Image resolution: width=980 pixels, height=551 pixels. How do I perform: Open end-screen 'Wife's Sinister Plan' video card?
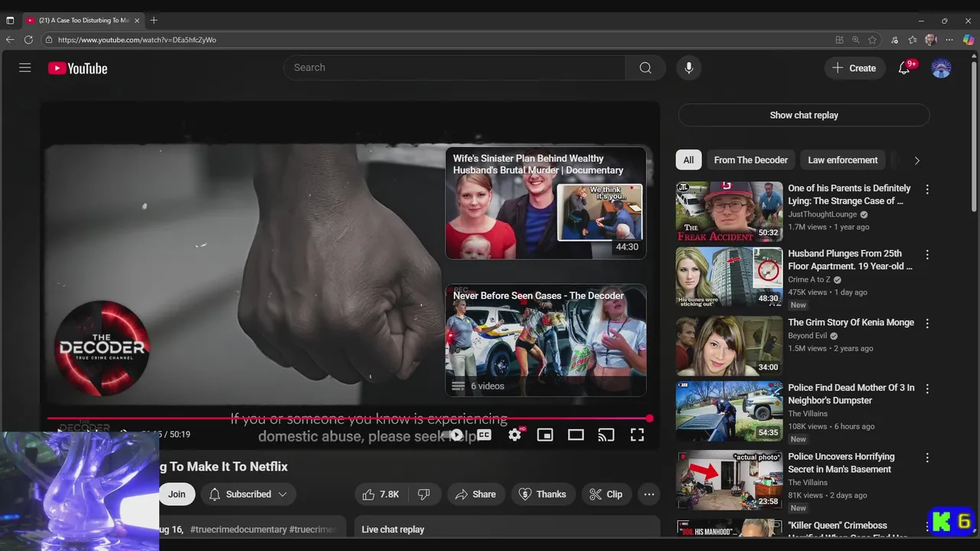coord(546,203)
